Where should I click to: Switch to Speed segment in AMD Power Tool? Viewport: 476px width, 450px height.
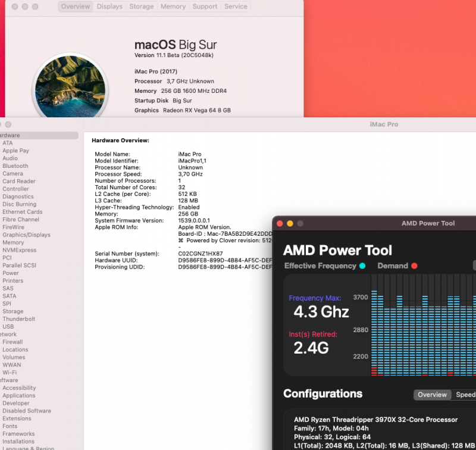pyautogui.click(x=465, y=395)
